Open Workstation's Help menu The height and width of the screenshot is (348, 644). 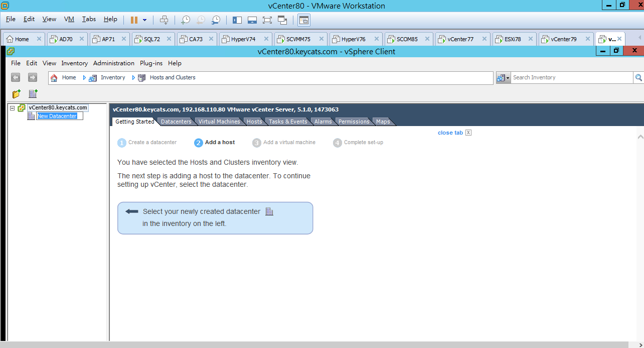point(110,19)
